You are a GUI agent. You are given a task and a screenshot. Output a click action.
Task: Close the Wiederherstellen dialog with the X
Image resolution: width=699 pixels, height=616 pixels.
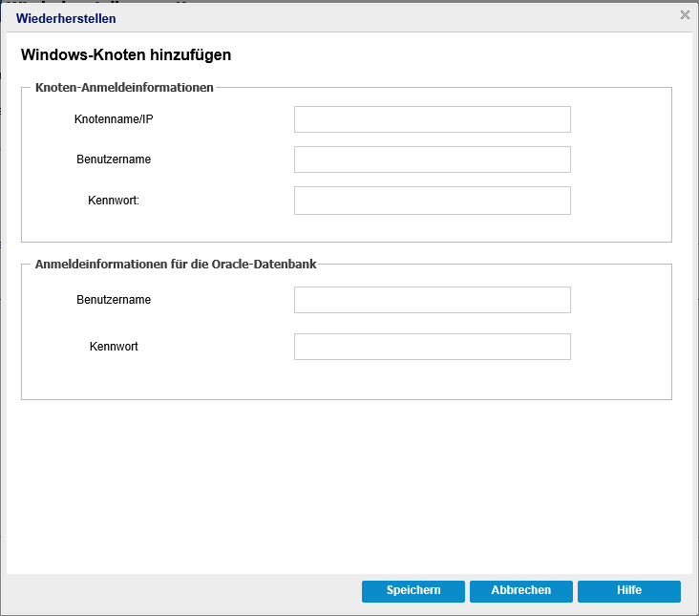pos(685,14)
